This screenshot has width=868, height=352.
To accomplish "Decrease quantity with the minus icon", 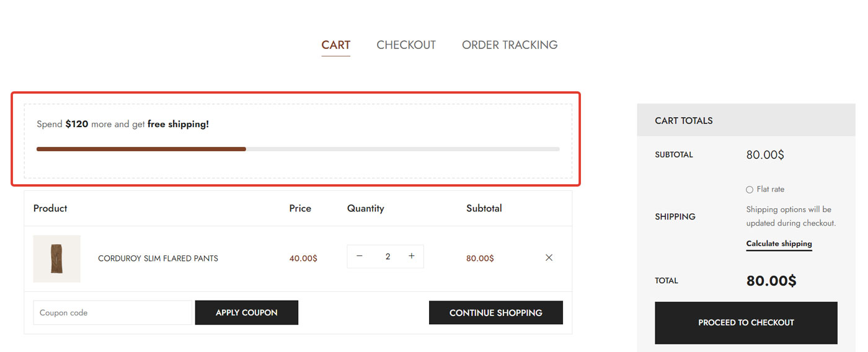I will [x=359, y=256].
